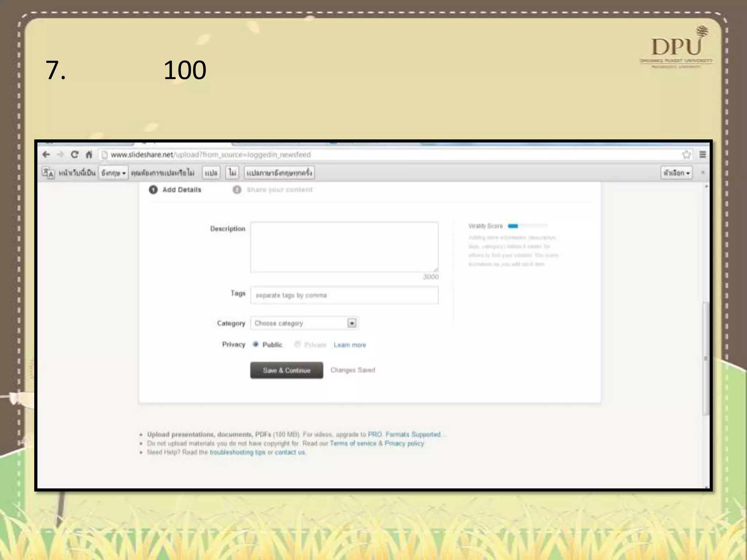Select the Private privacy radio button
This screenshot has height=560, width=747.
pyautogui.click(x=297, y=344)
